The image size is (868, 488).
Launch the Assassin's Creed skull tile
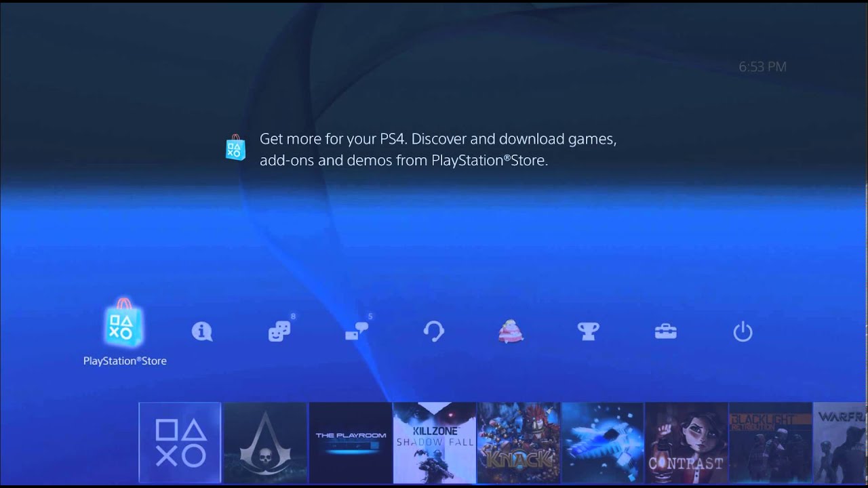[x=265, y=443]
